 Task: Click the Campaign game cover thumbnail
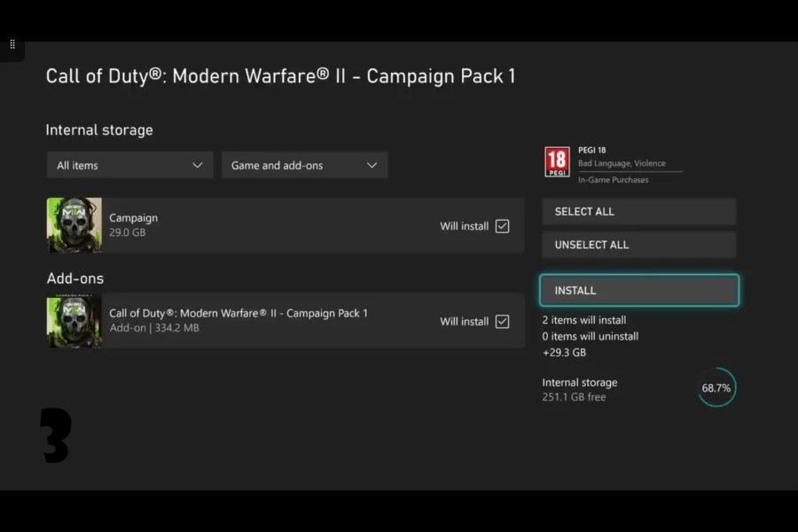coord(74,225)
